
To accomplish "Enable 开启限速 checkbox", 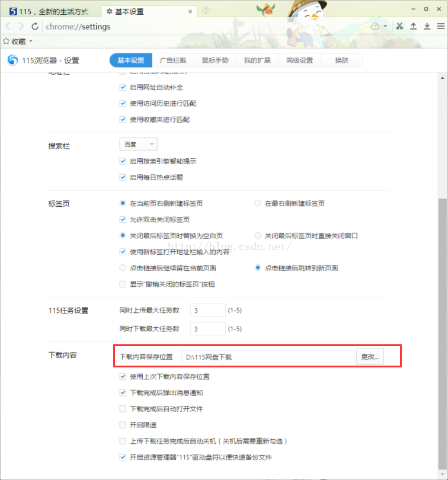I will pos(123,425).
